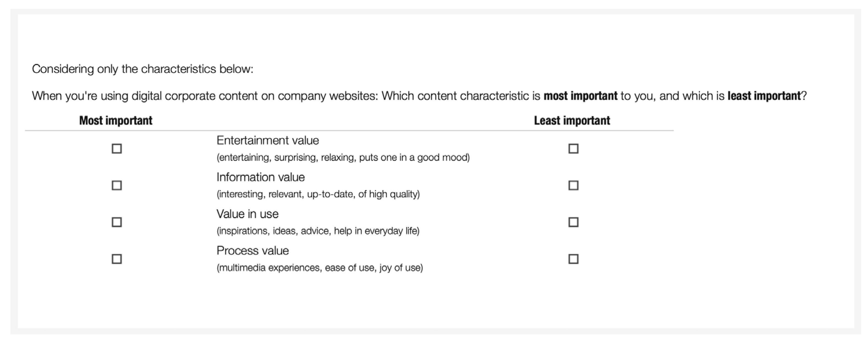Mark Information value as least important
Image resolution: width=868 pixels, height=341 pixels.
573,186
